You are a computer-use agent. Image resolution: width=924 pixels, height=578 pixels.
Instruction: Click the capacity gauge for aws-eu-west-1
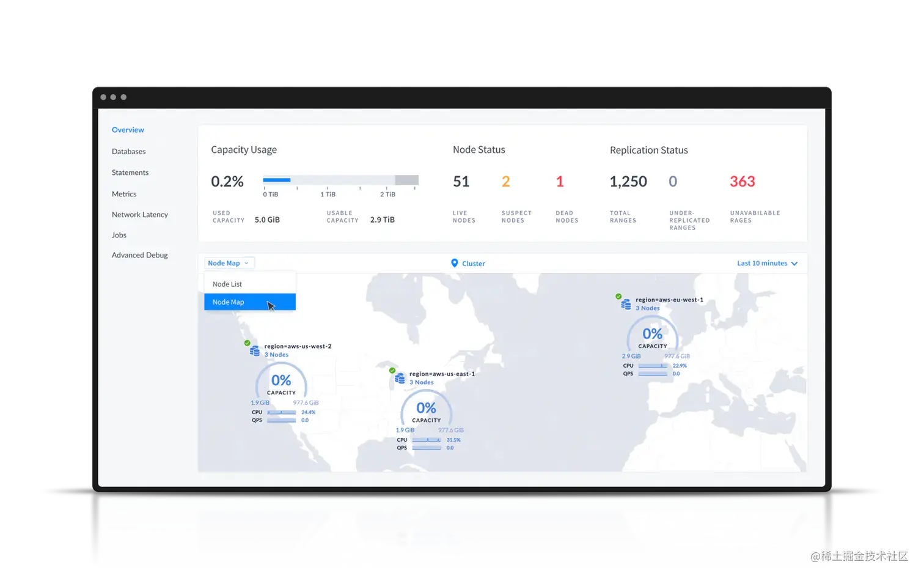click(653, 335)
